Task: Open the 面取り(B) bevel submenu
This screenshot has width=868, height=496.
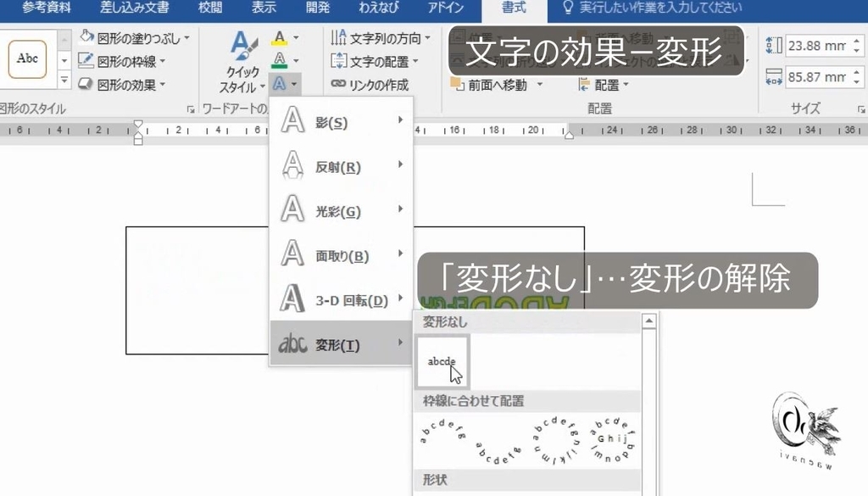Action: (x=341, y=254)
